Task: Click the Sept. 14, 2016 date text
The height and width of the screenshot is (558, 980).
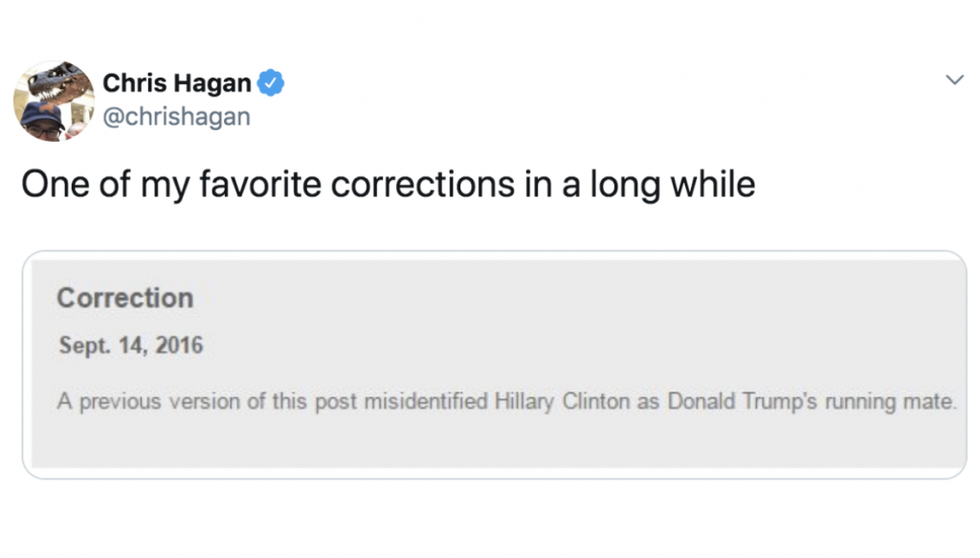Action: pyautogui.click(x=131, y=346)
